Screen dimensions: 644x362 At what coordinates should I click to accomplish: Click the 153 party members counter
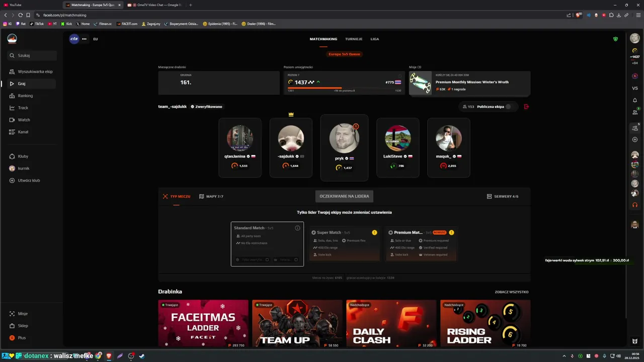point(468,107)
